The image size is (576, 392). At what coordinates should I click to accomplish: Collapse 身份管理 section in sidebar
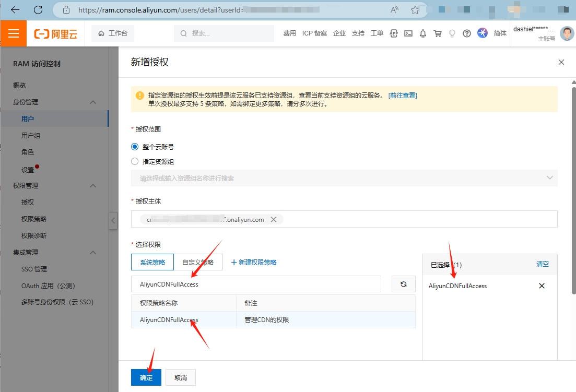coord(93,102)
